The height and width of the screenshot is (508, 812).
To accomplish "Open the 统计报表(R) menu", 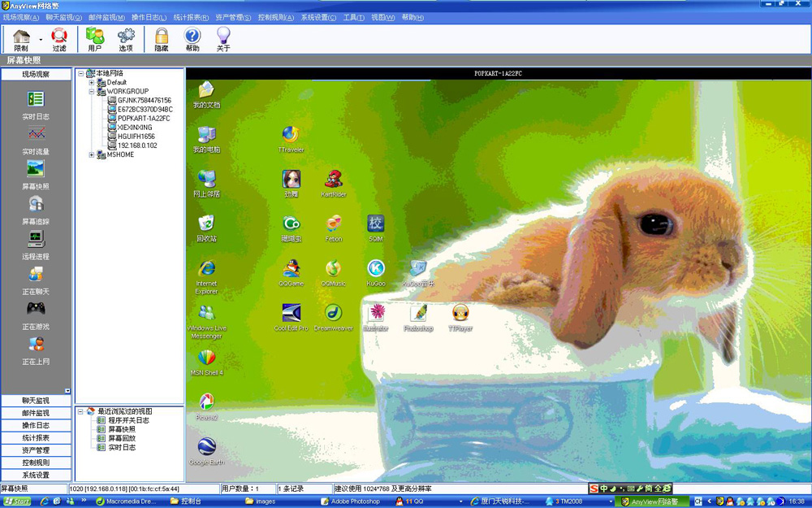I will point(192,17).
